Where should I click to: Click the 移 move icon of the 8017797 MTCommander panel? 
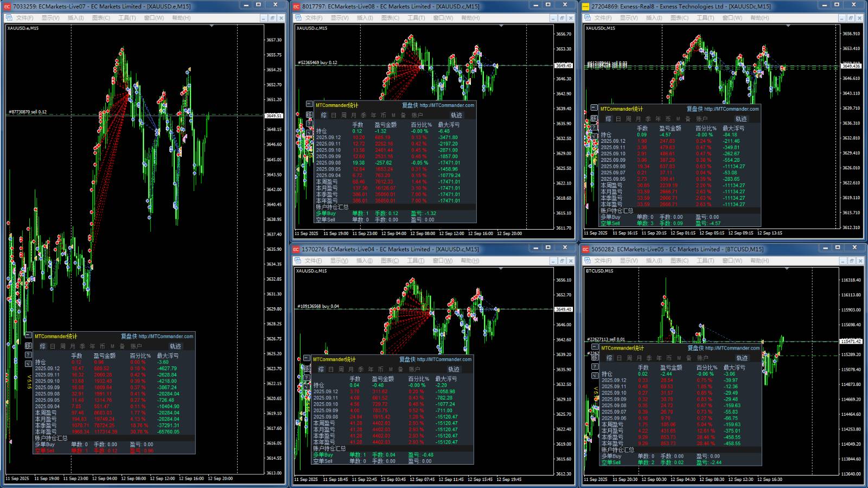tap(309, 114)
